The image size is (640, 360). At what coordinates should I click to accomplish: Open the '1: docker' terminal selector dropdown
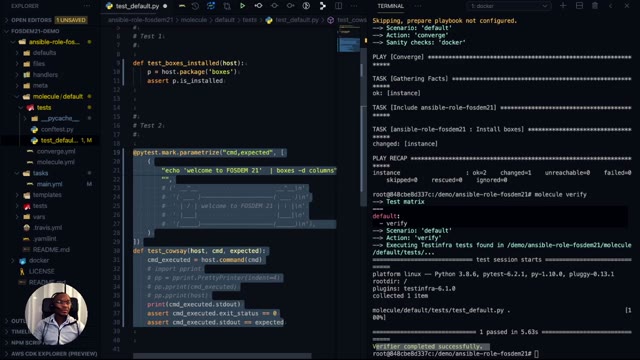point(508,6)
